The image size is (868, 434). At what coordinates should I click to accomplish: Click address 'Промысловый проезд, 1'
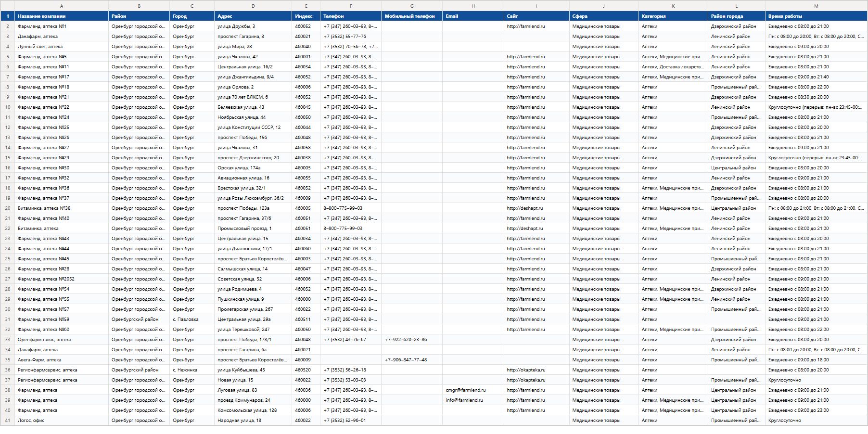(253, 229)
